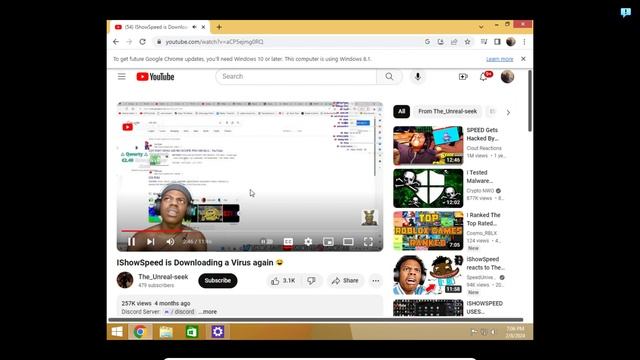
Task: Open YouTube account avatar menu
Action: point(507,76)
